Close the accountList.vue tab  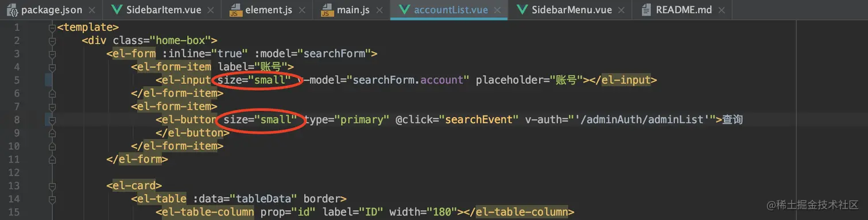pos(497,10)
